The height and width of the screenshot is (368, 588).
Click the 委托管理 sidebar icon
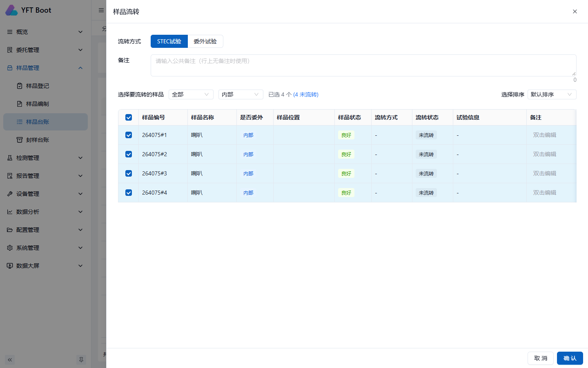tap(10, 50)
